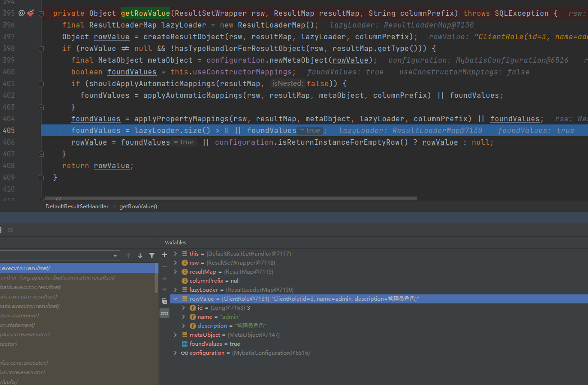The height and width of the screenshot is (385, 588).
Task: Click DefaultResultSetHandler in the breadcrumb
Action: (x=77, y=206)
